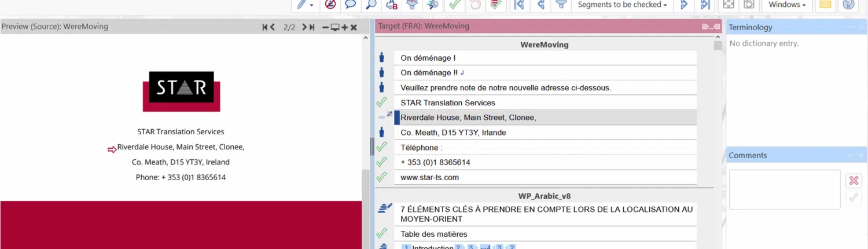This screenshot has height=249, width=868.
Task: Open the speech bubble comment tool
Action: coord(350,5)
